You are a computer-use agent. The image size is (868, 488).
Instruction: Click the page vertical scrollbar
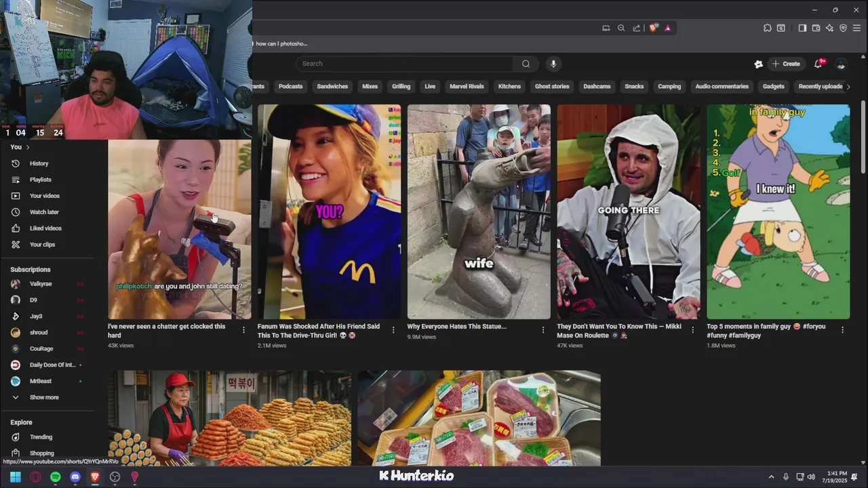[863, 136]
